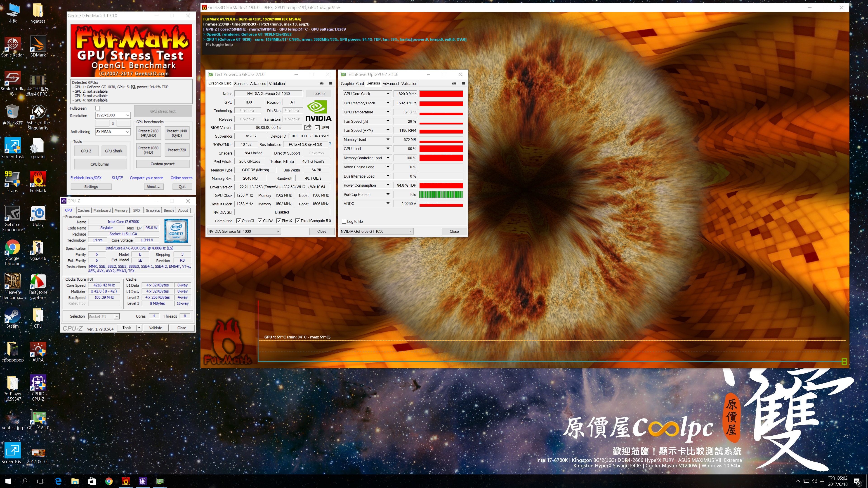Expand the Power Consumption sensor dropdown
This screenshot has height=488, width=868.
click(x=388, y=185)
